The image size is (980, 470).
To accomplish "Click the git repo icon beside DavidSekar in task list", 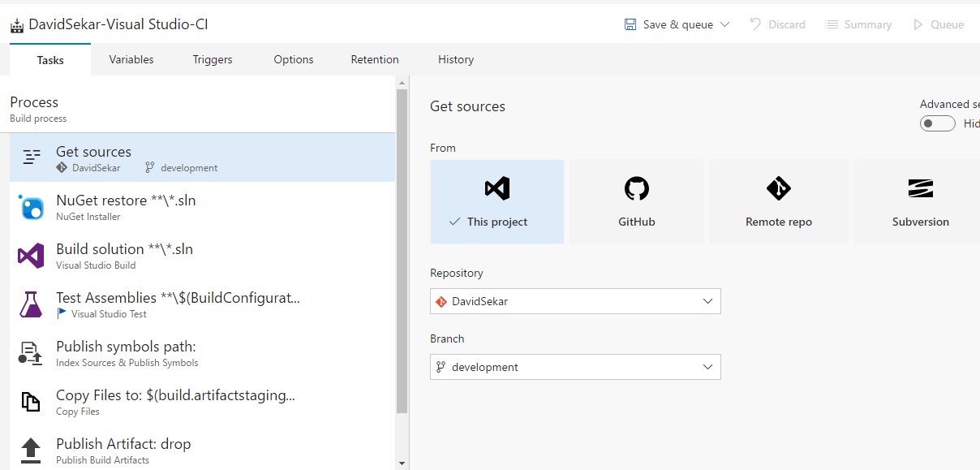I will coord(62,168).
